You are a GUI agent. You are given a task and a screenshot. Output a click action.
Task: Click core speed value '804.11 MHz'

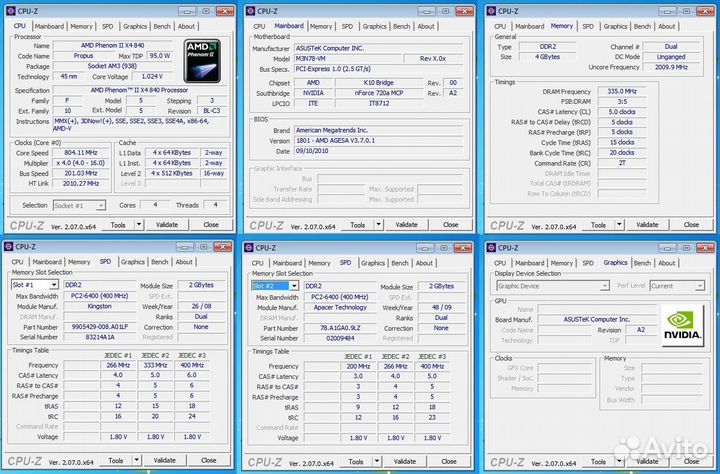tap(80, 153)
